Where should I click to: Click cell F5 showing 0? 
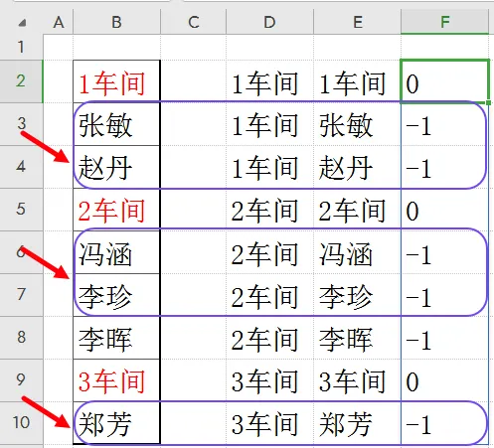tap(445, 210)
